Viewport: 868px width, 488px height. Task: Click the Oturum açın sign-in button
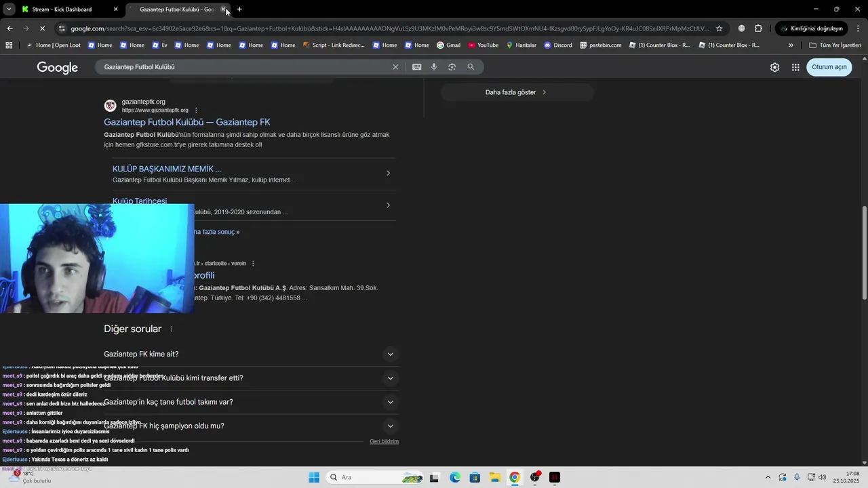pyautogui.click(x=829, y=67)
